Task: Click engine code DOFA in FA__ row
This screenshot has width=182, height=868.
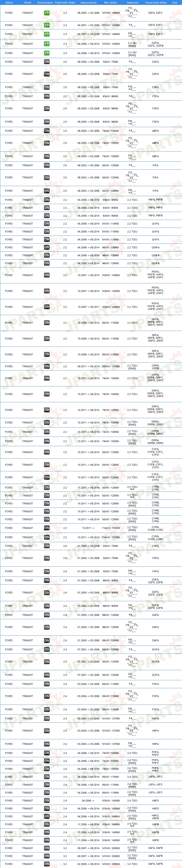Action: tap(155, 649)
